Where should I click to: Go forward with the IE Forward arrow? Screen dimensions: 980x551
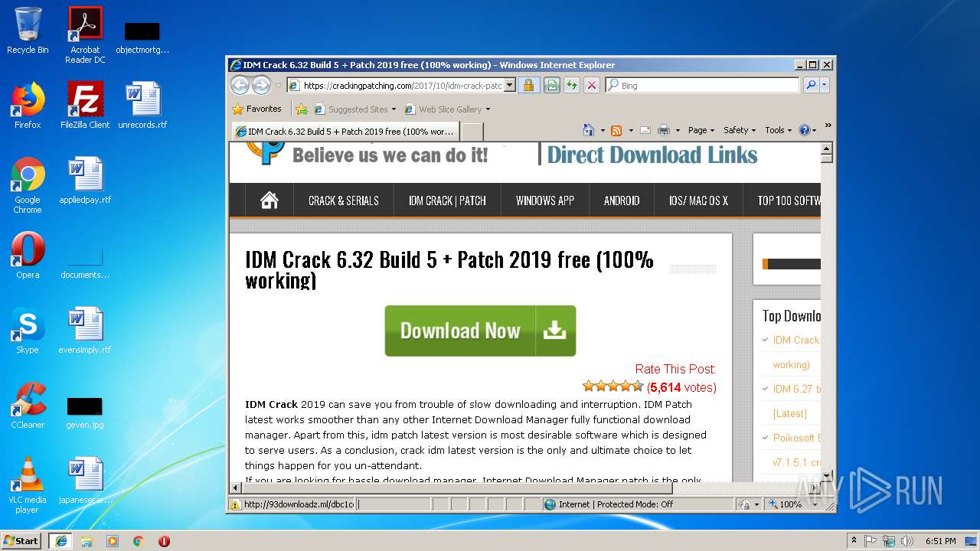coord(261,86)
